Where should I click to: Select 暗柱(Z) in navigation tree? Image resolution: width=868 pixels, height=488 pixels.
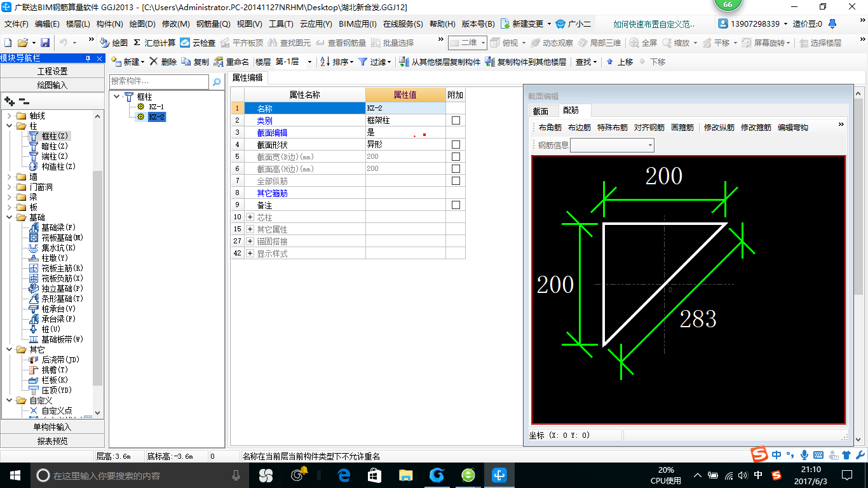pos(48,146)
